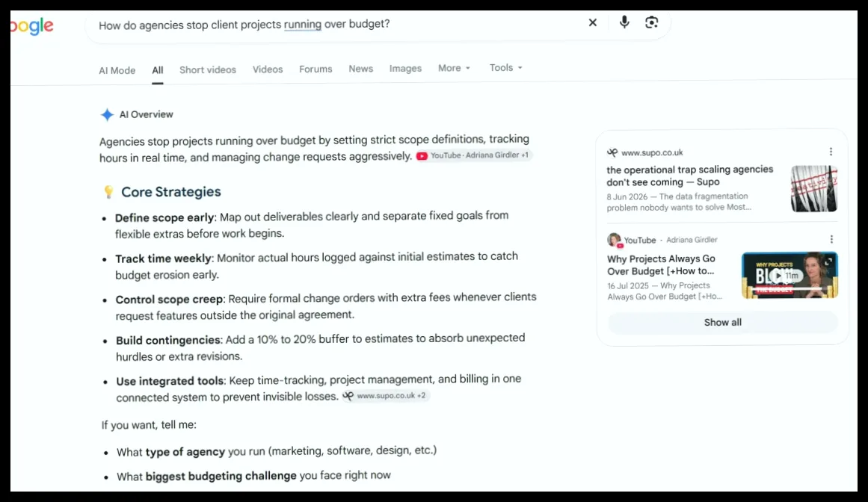The image size is (868, 502).
Task: Switch to the AI Mode tab
Action: pos(117,70)
